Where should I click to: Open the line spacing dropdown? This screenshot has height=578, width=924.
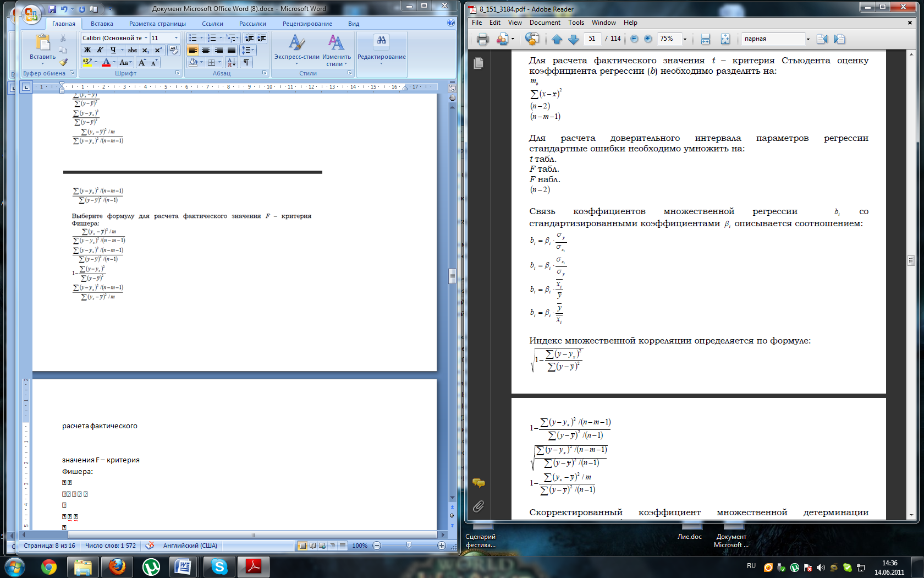(x=249, y=50)
